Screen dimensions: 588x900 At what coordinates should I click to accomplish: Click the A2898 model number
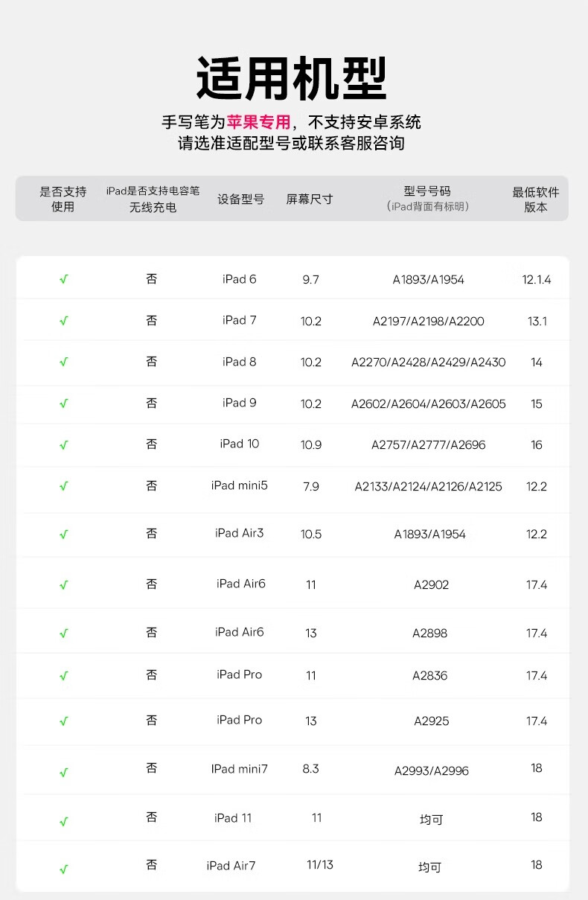430,633
